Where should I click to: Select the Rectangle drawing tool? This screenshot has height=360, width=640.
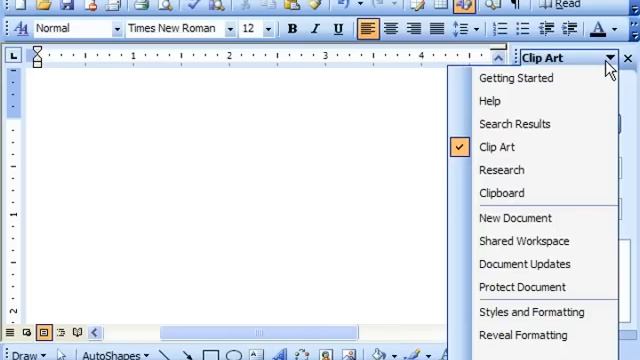click(x=211, y=354)
